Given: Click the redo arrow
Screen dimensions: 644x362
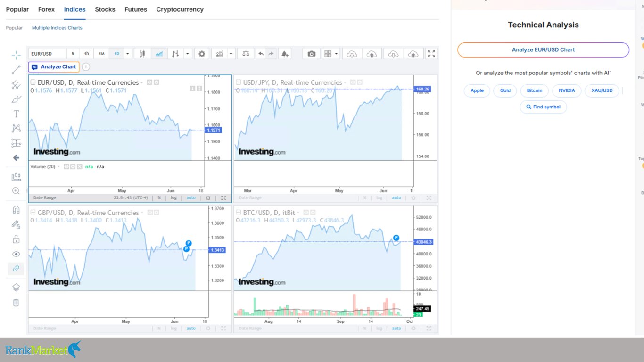Looking at the screenshot, I should pos(271,54).
